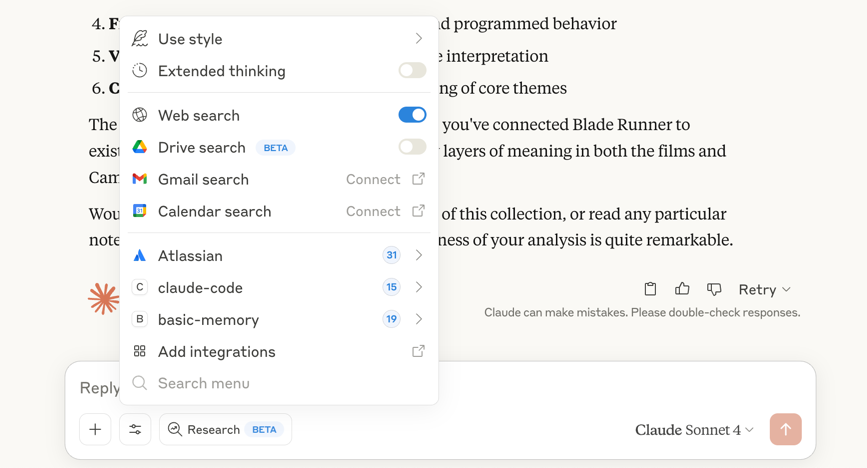Screen dimensions: 867x468
Task: Click the orange Claude starburst logo
Action: [104, 299]
